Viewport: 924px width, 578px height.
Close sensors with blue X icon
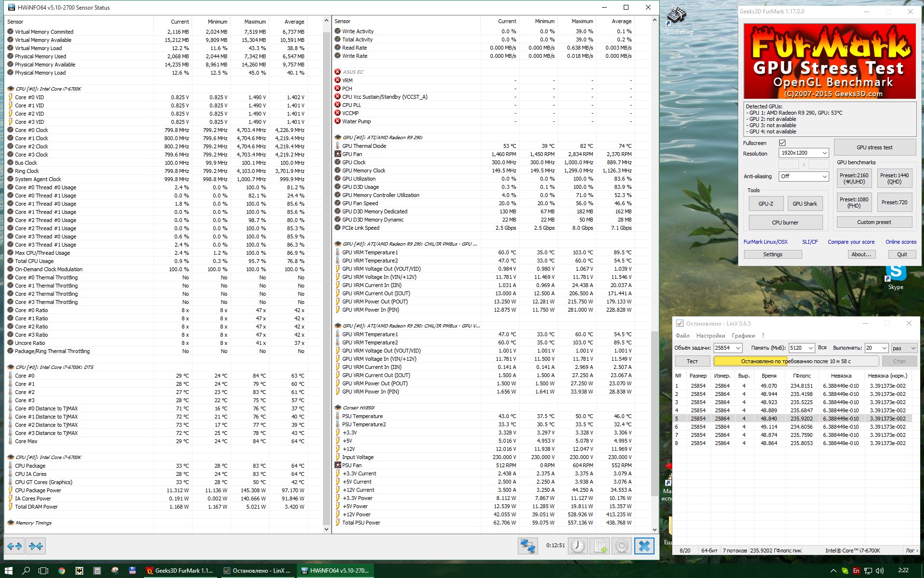[x=644, y=546]
